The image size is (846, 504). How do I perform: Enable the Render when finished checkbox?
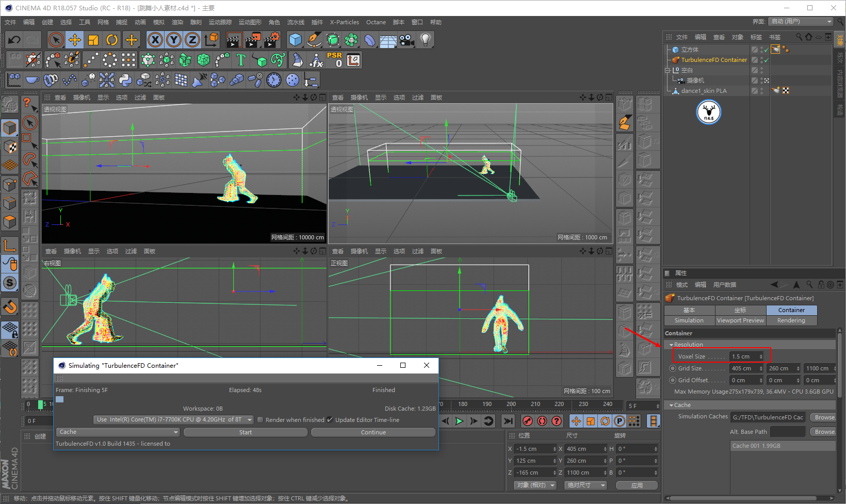pyautogui.click(x=261, y=420)
